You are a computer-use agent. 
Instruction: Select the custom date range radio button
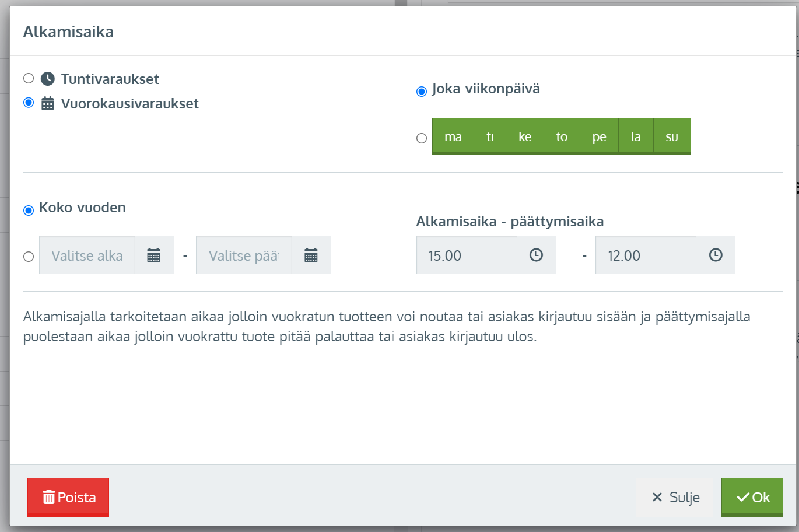point(29,257)
